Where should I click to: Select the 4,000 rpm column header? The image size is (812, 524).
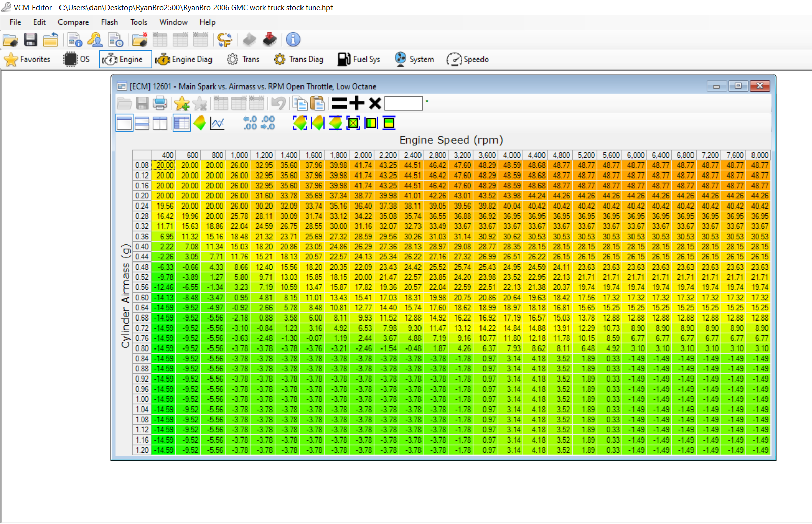510,155
